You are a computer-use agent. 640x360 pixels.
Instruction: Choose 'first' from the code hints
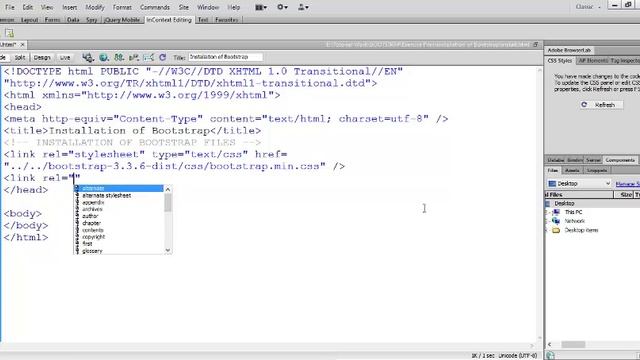(119, 244)
